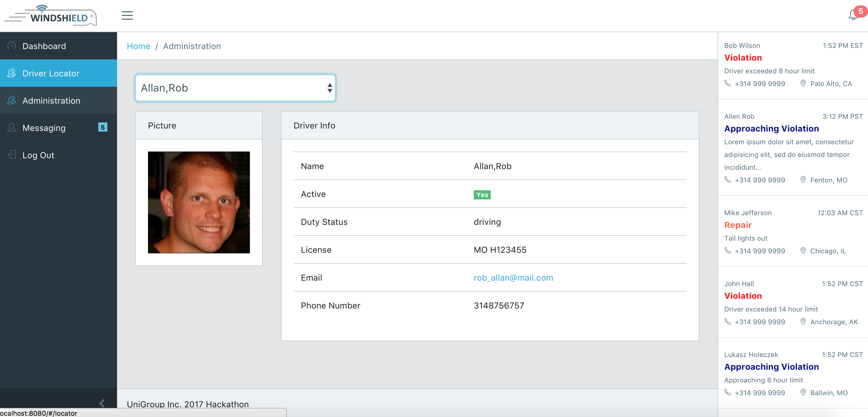The image size is (868, 417).
Task: Click location pin next to Anchorage, AK
Action: (803, 322)
